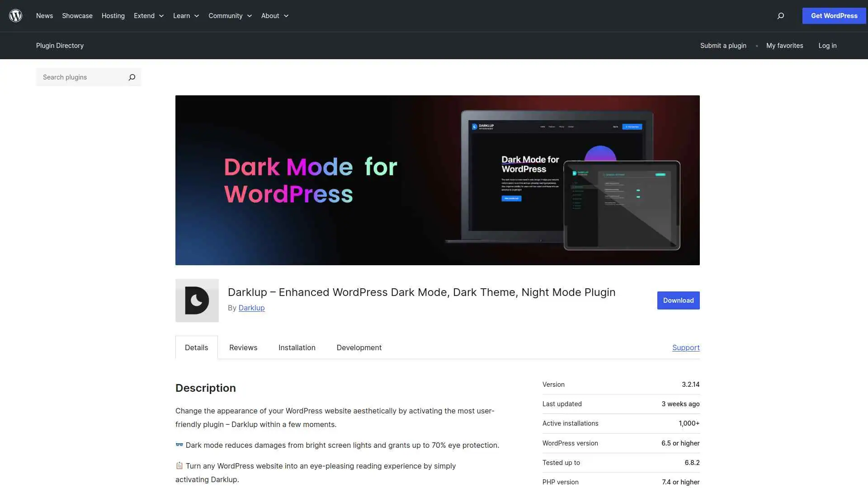The image size is (868, 488).
Task: Open the Community dropdown
Action: pos(230,16)
